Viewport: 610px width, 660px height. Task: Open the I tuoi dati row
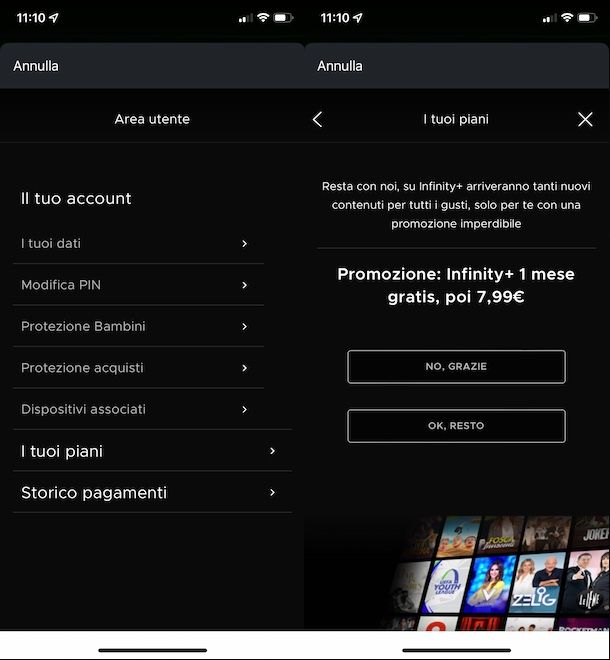139,244
